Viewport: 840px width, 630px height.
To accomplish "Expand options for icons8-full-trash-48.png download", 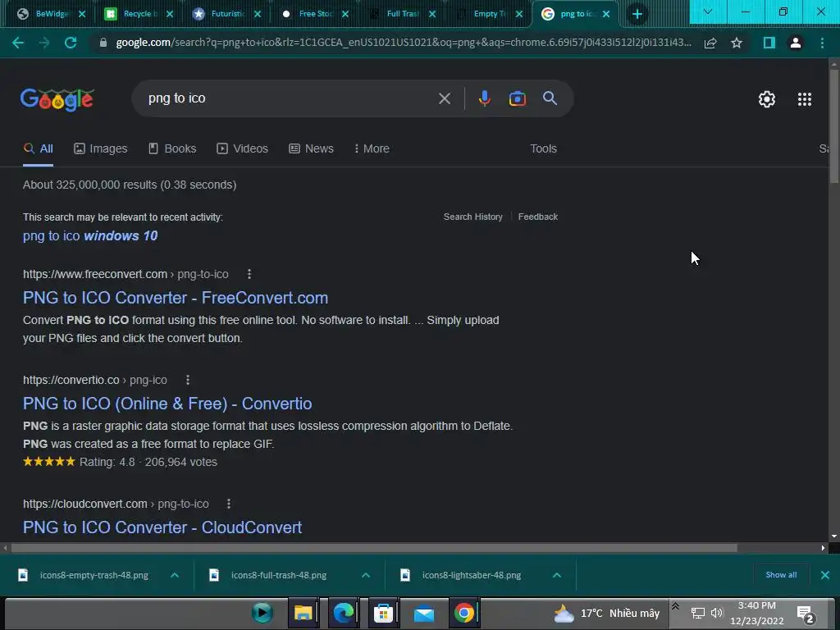I will tap(366, 575).
